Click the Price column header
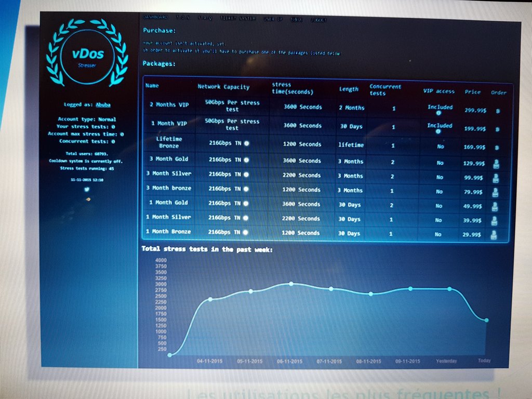The height and width of the screenshot is (399, 532). coord(473,91)
